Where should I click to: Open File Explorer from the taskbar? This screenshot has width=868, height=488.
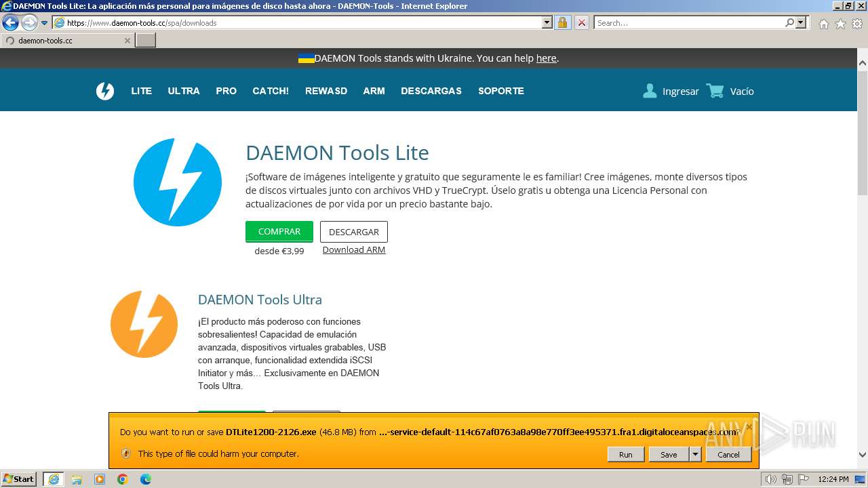(77, 479)
